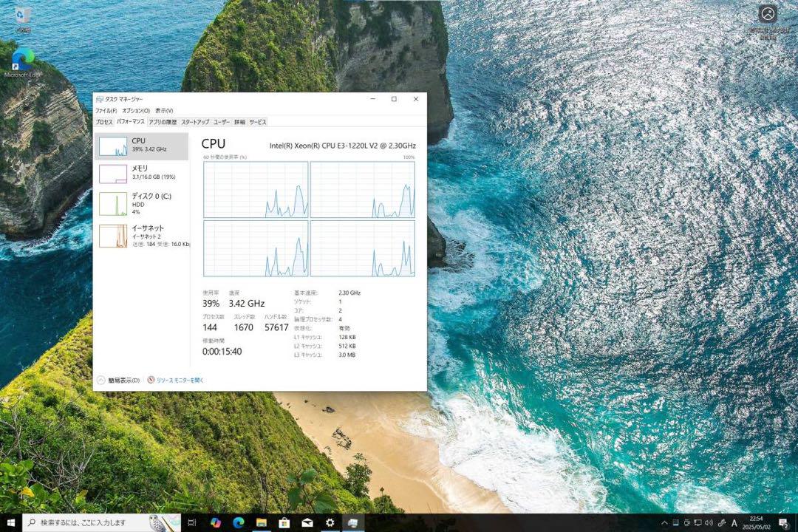Switch to the スタートアップ tab
The height and width of the screenshot is (532, 798).
point(195,122)
